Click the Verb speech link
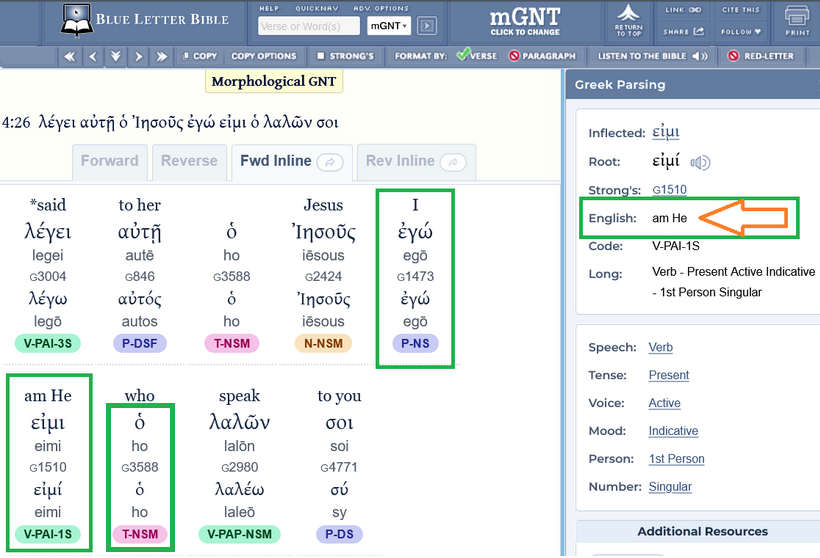 point(660,348)
